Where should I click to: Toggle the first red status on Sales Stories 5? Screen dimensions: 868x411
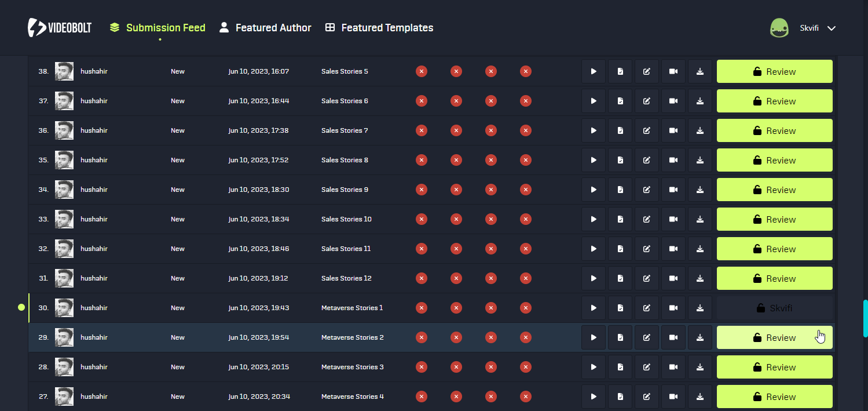[422, 72]
